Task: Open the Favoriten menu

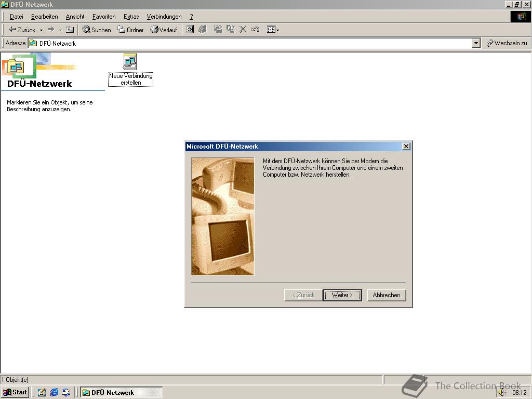Action: [x=104, y=17]
